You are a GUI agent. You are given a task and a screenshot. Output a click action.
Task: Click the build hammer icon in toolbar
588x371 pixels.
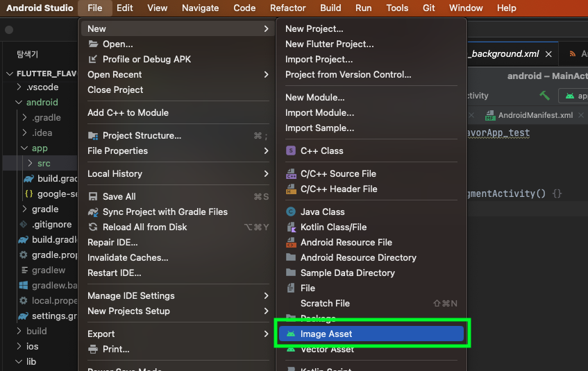(x=544, y=96)
